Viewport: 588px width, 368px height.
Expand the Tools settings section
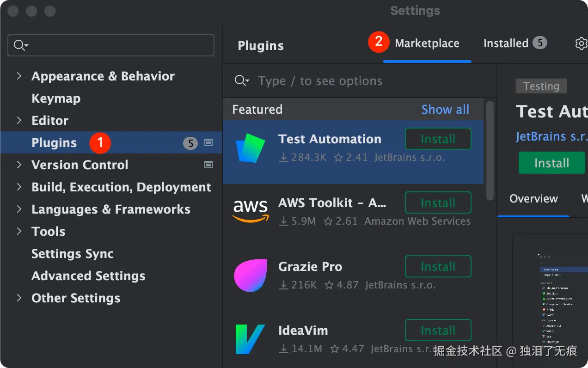19,231
